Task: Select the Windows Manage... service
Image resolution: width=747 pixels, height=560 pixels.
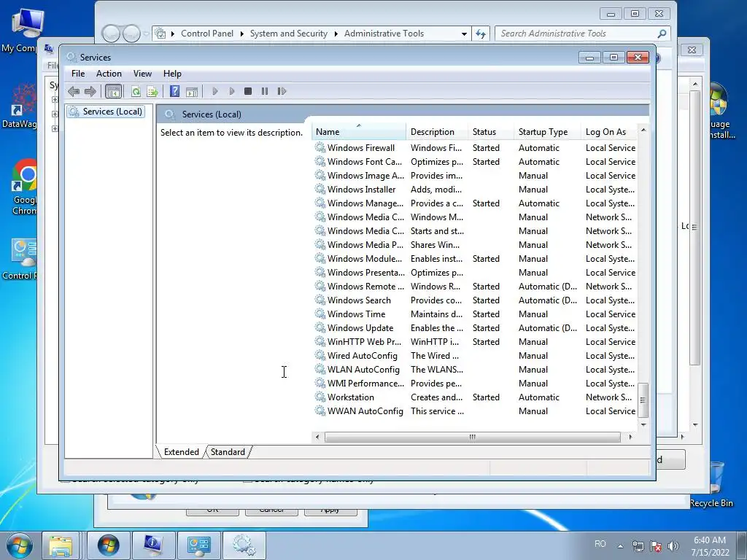Action: (x=365, y=203)
